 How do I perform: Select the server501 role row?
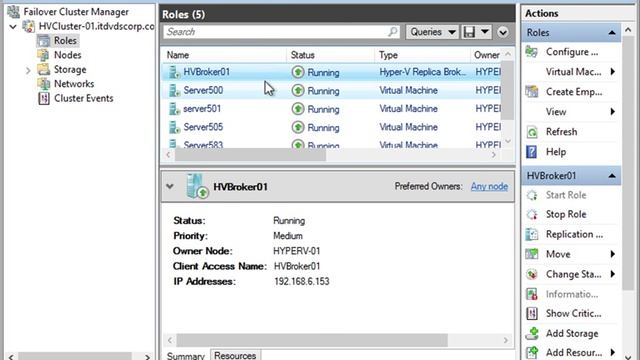coord(331,109)
